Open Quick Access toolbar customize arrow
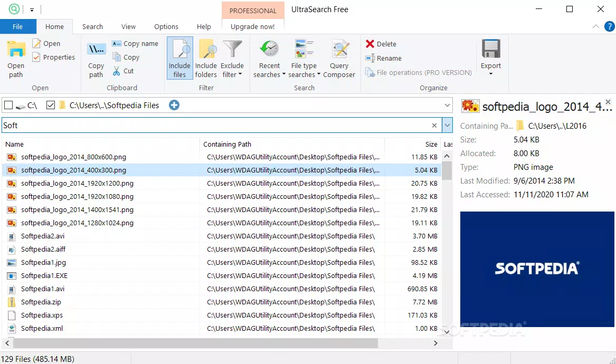This screenshot has height=364, width=616. coord(32,10)
